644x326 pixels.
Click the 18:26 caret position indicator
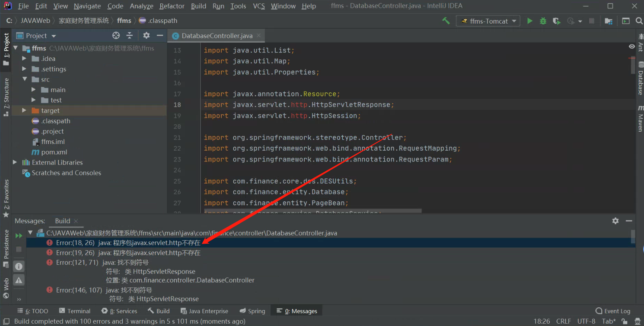point(542,321)
